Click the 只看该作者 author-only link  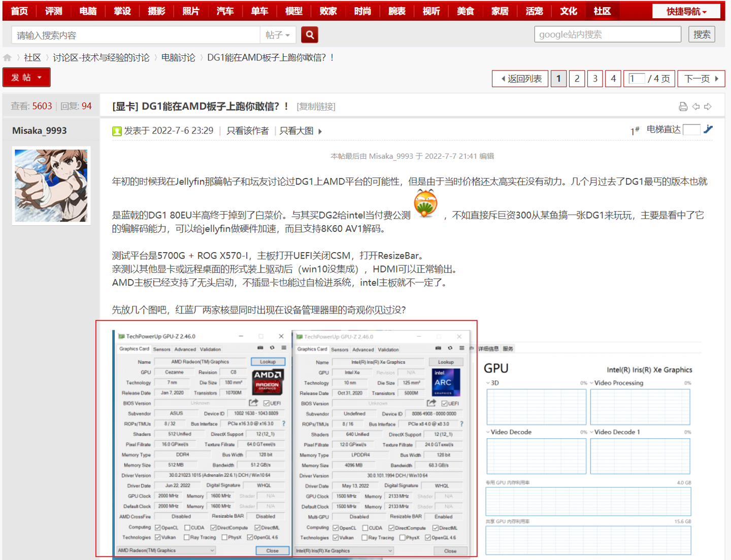(248, 131)
